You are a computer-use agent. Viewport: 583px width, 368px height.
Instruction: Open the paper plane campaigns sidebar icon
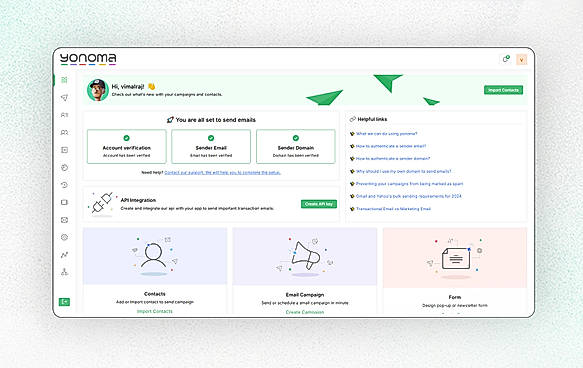click(x=64, y=97)
